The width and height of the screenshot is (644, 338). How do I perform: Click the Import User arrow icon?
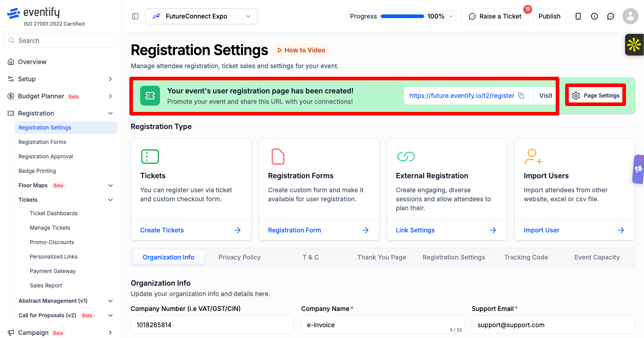click(x=621, y=230)
